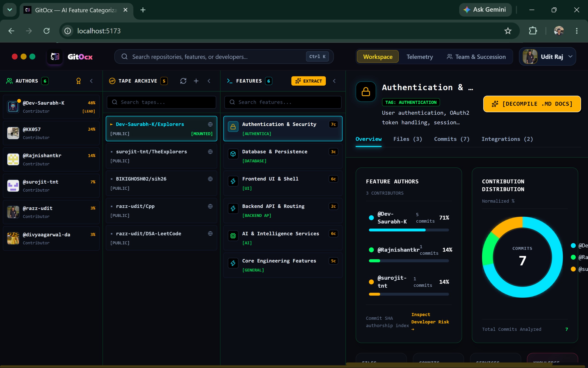Click @Dev-Saurabh-K 71% progress bar

[x=409, y=230]
